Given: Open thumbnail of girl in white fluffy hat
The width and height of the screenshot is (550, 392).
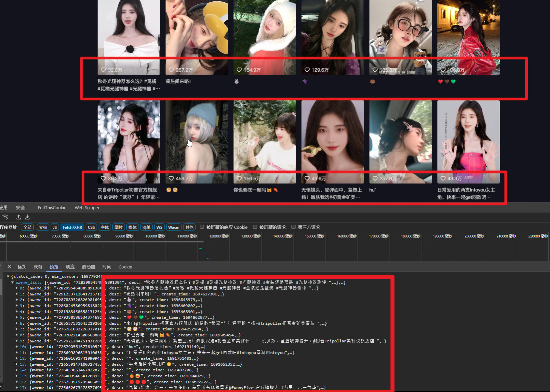Looking at the screenshot, I should tap(265, 37).
